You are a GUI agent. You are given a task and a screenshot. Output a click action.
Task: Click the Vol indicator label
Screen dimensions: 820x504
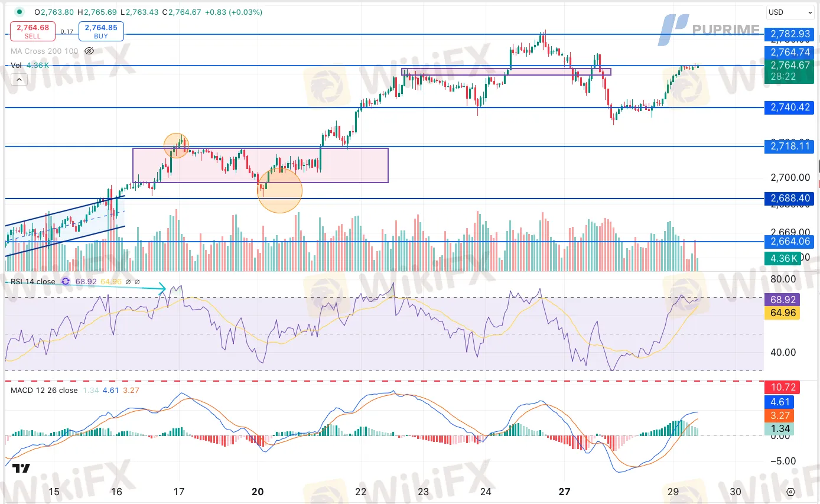(17, 66)
